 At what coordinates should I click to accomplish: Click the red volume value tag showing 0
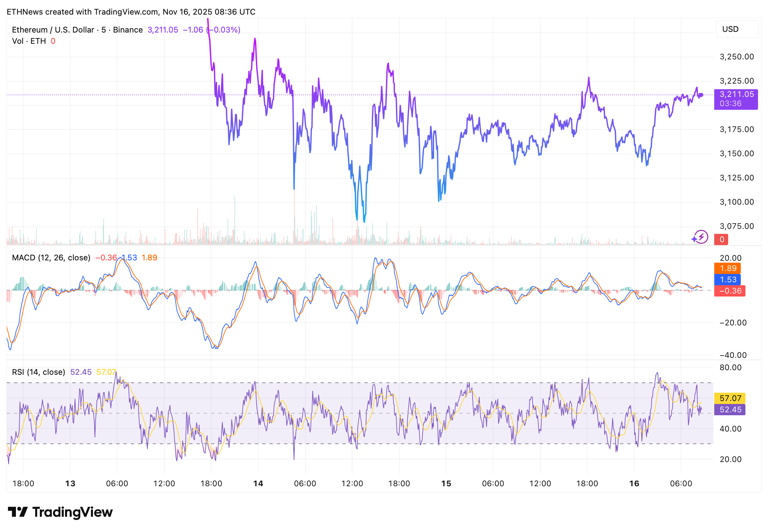click(x=721, y=239)
